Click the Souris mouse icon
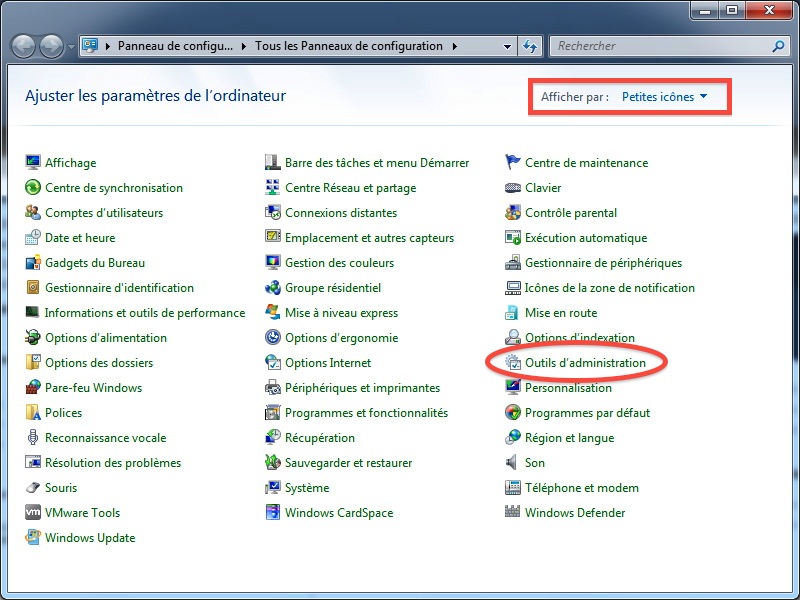This screenshot has width=800, height=600. pyautogui.click(x=33, y=487)
